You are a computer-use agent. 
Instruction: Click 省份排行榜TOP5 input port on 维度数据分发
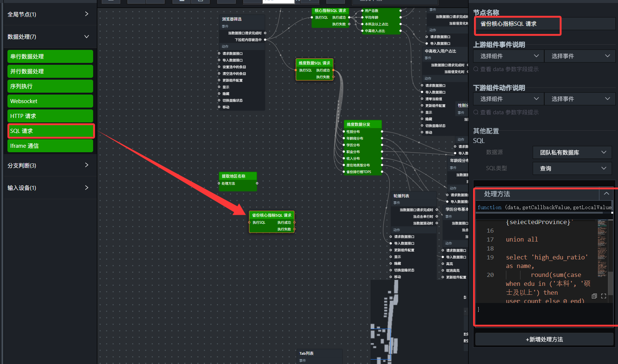(x=344, y=172)
